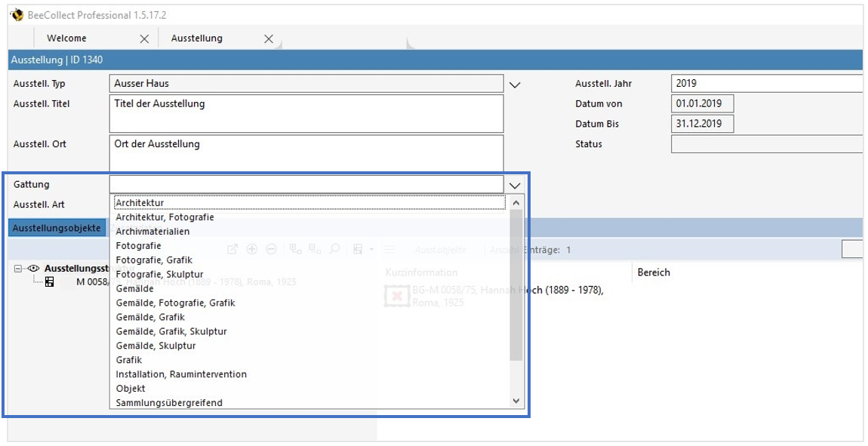Close the Welcome tab
This screenshot has height=446, width=868.
pyautogui.click(x=144, y=38)
